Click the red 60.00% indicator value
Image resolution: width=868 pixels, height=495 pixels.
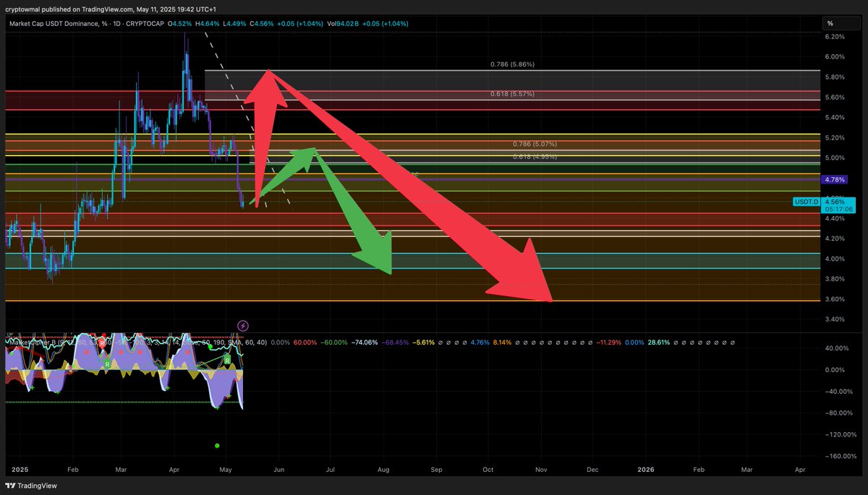(x=305, y=343)
